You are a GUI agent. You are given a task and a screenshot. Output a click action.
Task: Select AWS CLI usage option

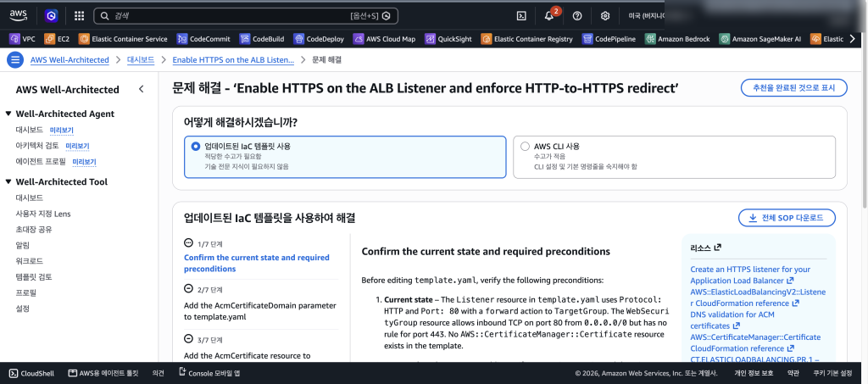(674, 157)
